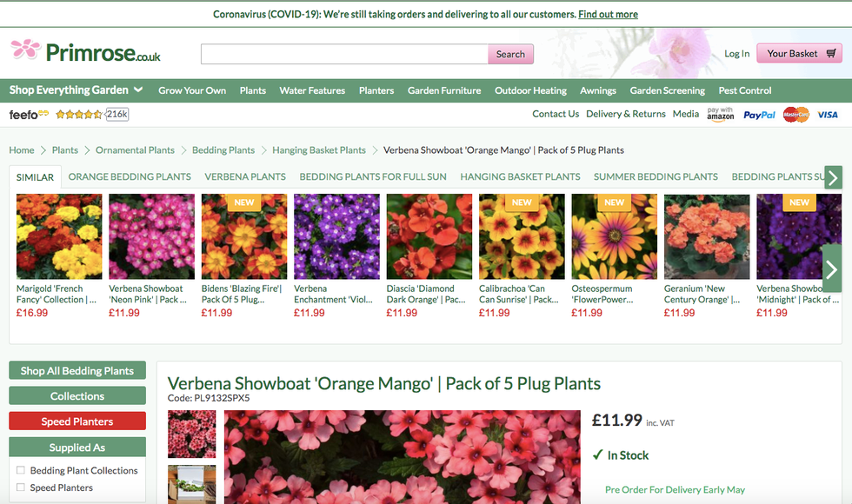The image size is (852, 504).
Task: Click the VISA logo
Action: coord(828,115)
